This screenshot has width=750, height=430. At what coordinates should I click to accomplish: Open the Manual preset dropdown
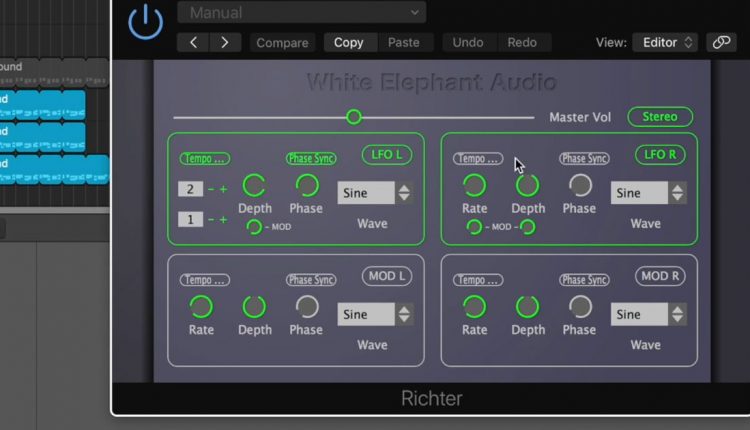(302, 12)
